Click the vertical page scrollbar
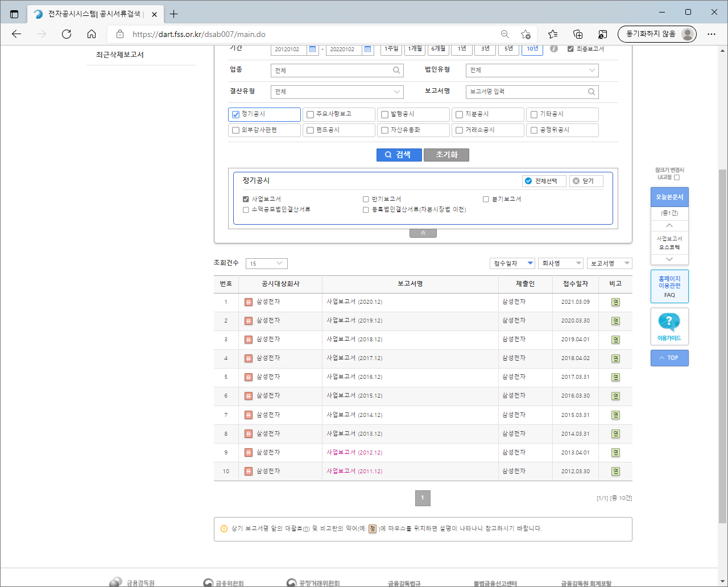This screenshot has width=728, height=587. pyautogui.click(x=722, y=345)
